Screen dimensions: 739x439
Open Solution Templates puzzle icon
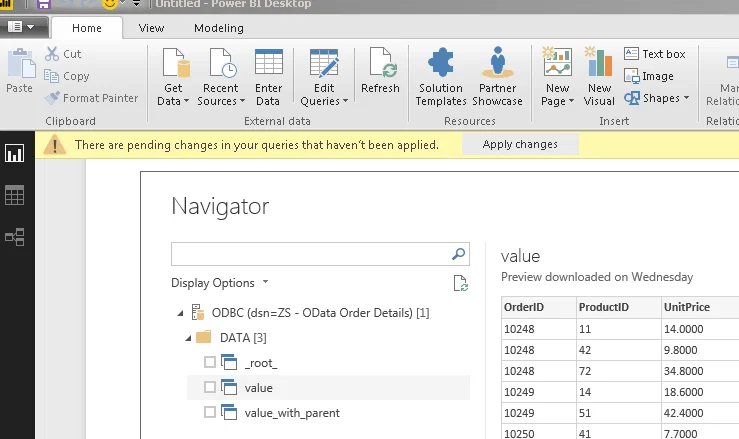click(x=441, y=62)
